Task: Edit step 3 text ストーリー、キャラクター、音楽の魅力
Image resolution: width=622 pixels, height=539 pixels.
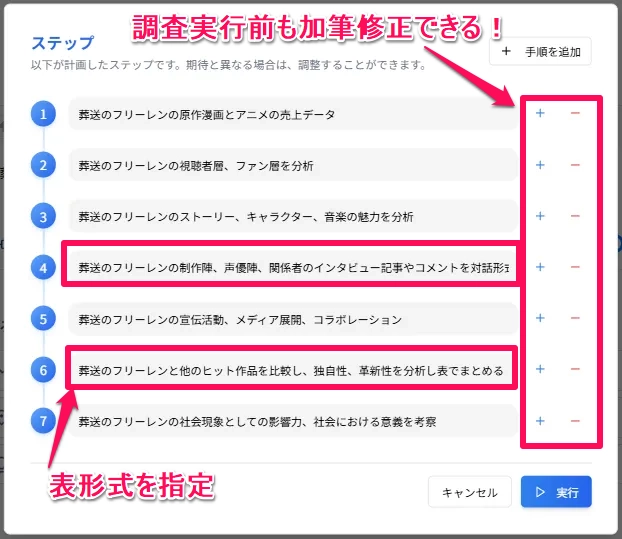Action: (293, 217)
